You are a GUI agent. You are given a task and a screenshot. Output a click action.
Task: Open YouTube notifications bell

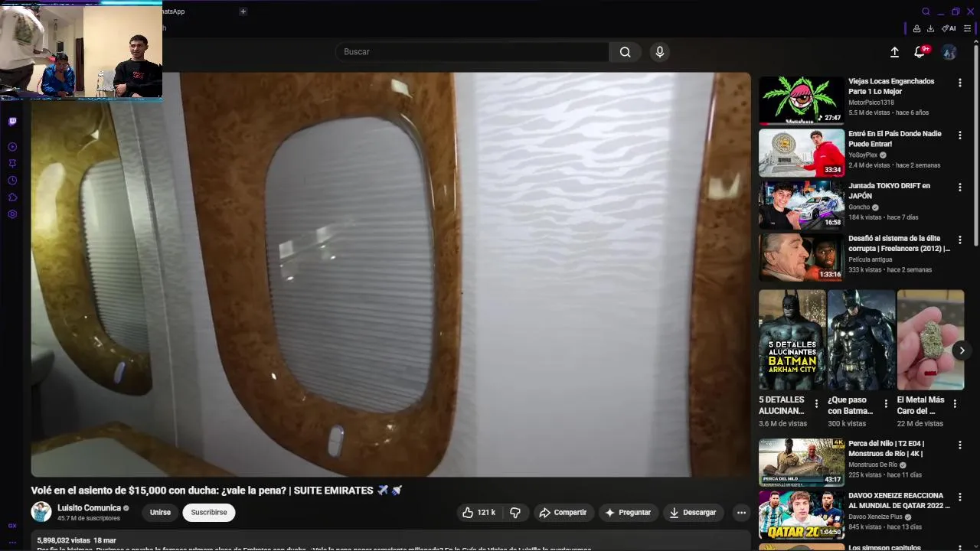tap(920, 52)
